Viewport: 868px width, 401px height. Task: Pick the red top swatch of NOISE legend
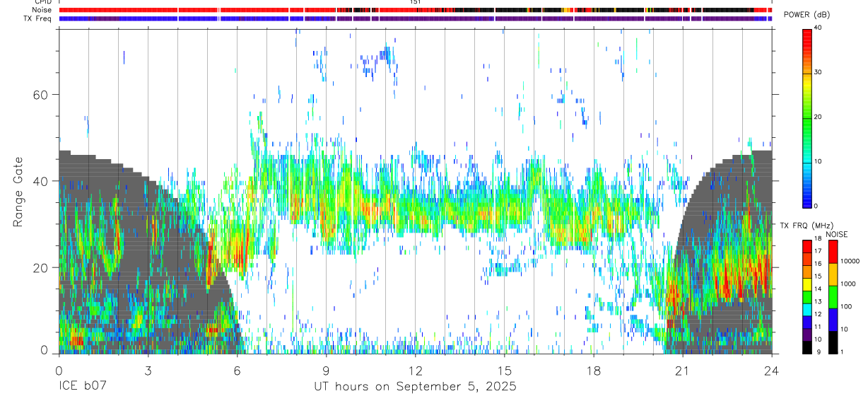pos(833,251)
